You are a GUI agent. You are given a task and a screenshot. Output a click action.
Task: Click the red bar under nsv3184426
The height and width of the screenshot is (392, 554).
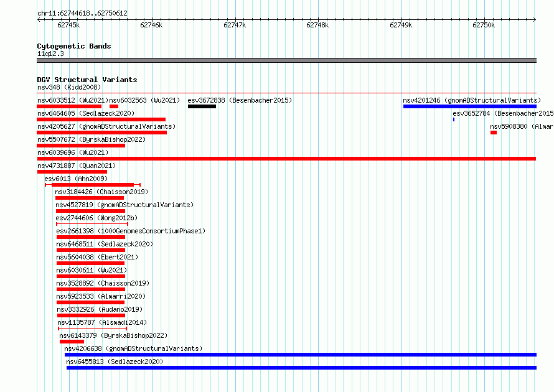(x=90, y=198)
